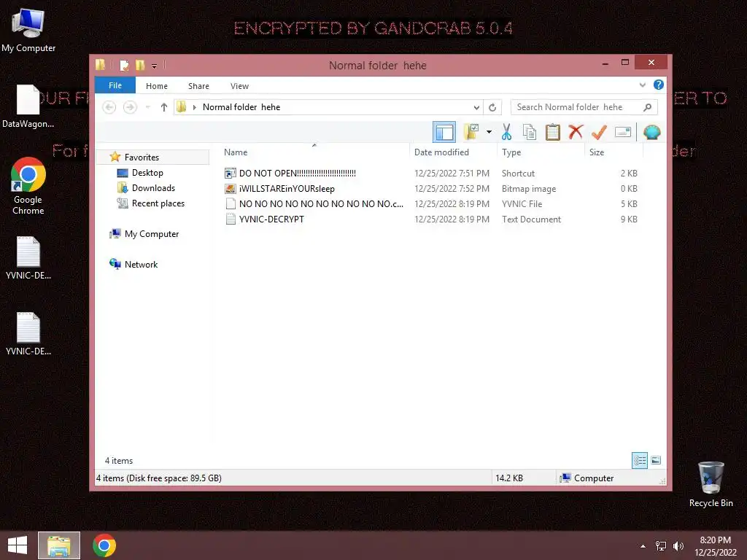Screen dimensions: 747x560
Task: Open the taskbar clock showing 8:20 PM
Action: 715,545
